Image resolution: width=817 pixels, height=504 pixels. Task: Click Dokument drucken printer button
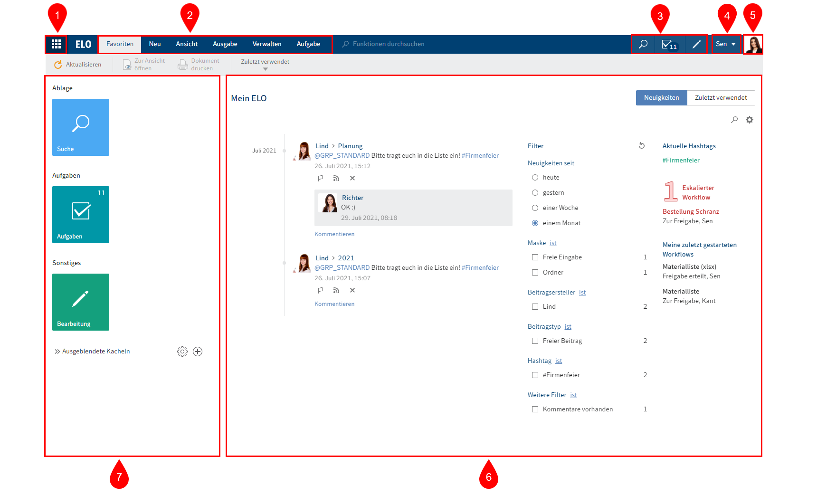pos(199,65)
